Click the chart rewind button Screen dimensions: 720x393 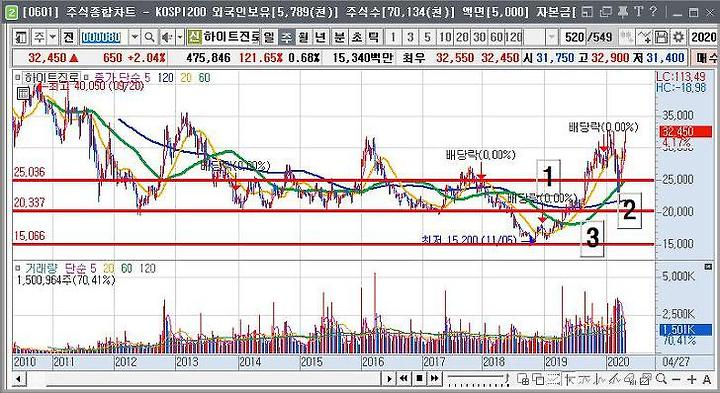pos(404,379)
